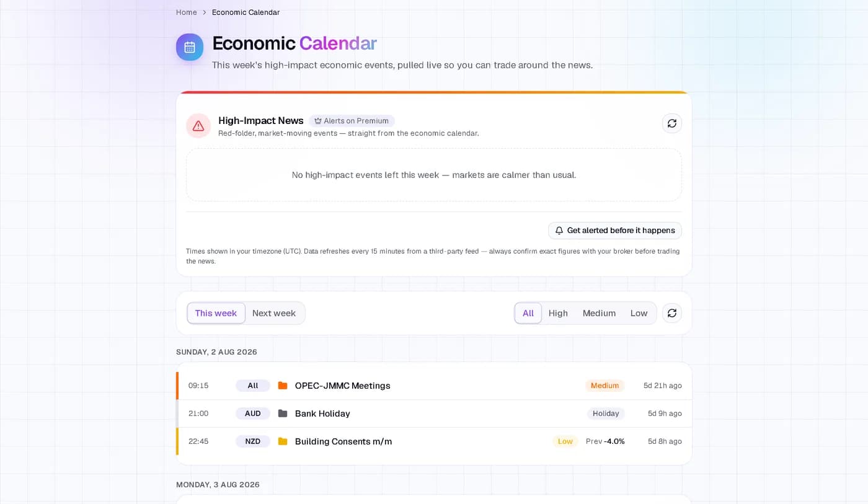The height and width of the screenshot is (504, 868).
Task: Click the orange folder icon for OPEC-JMMC Meetings
Action: coord(283,386)
